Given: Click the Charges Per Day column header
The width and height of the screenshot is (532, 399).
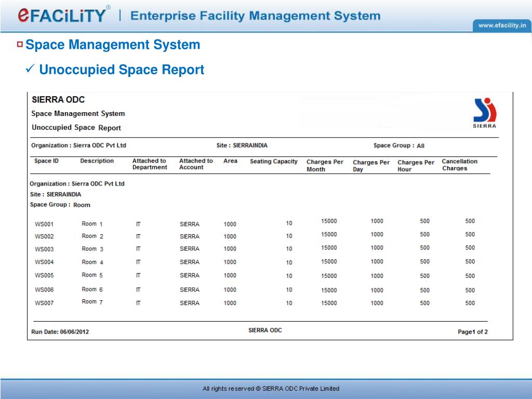Looking at the screenshot, I should click(371, 166).
